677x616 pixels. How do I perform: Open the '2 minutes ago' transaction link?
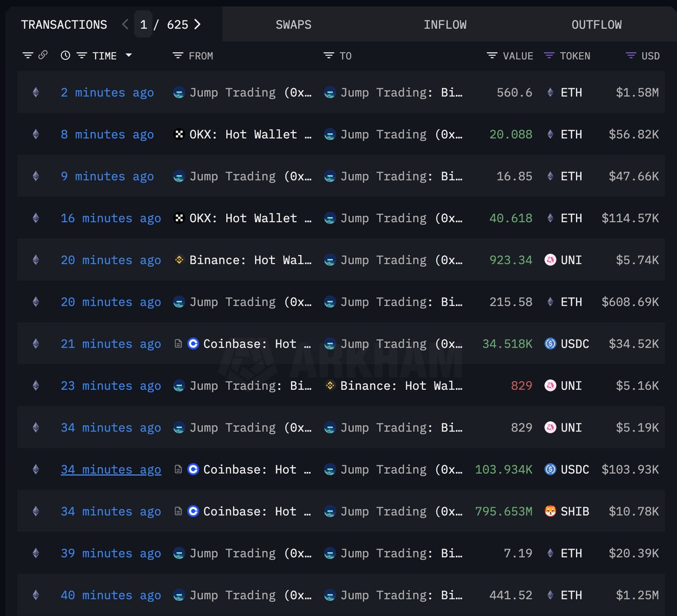click(x=107, y=93)
